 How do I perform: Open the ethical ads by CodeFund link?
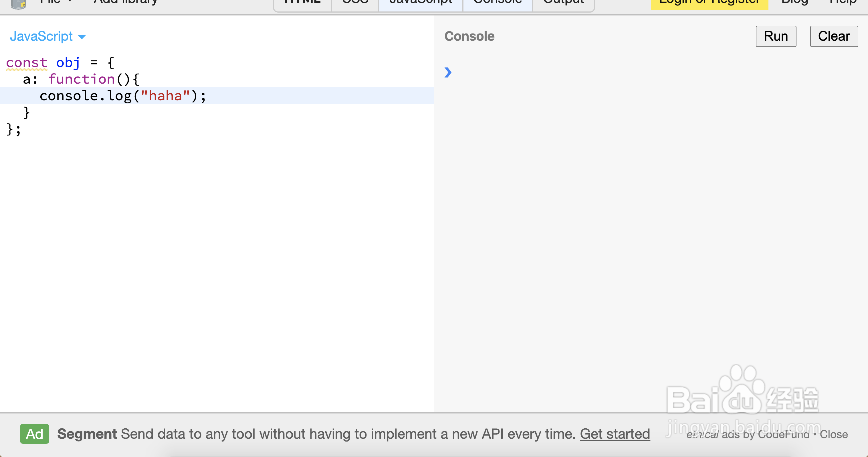coord(748,434)
